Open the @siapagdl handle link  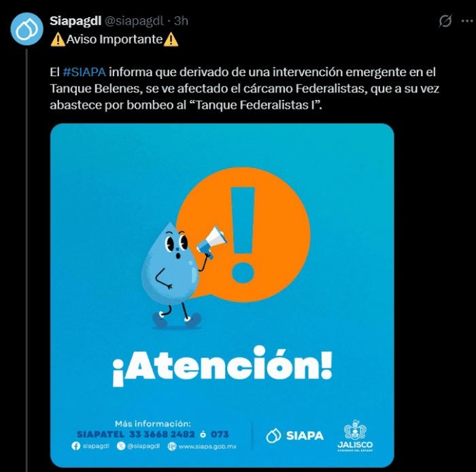(x=134, y=21)
